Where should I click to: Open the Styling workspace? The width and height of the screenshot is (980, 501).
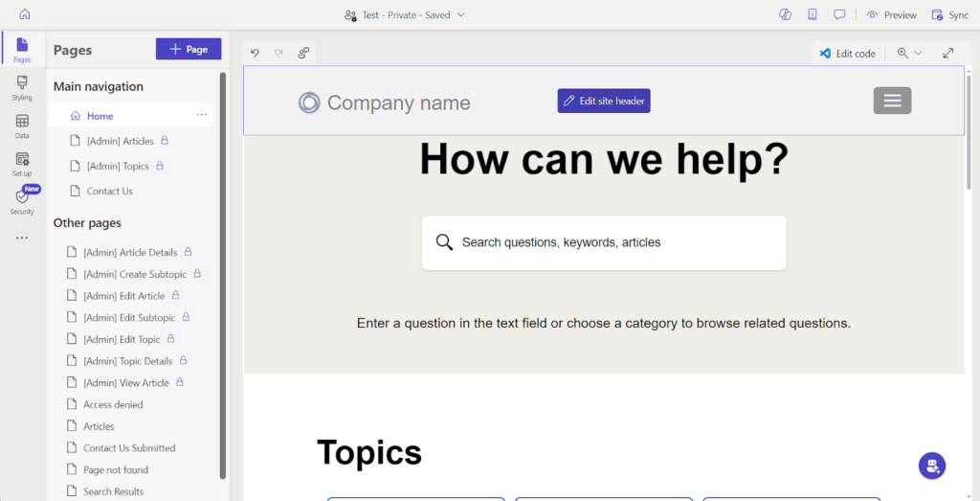pos(22,88)
